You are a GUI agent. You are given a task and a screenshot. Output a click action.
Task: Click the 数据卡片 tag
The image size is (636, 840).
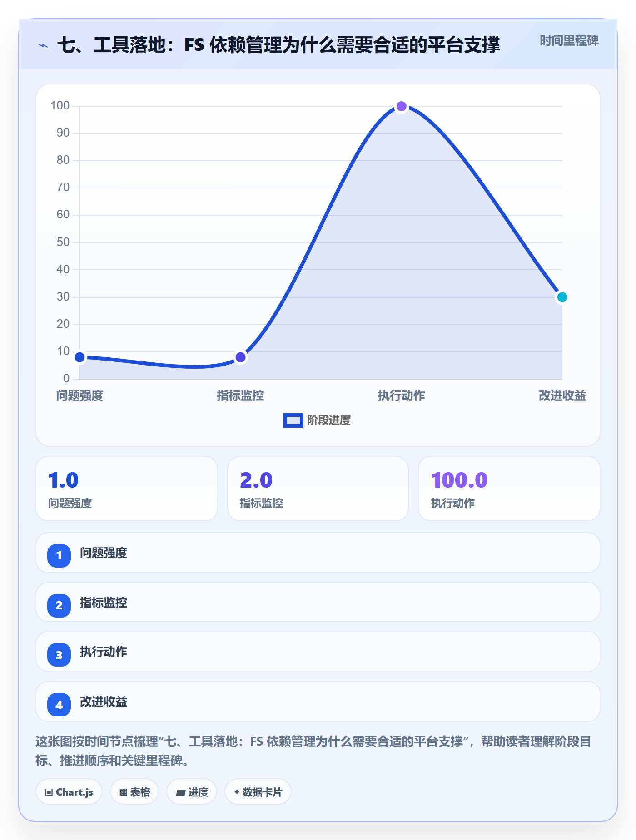pos(258,792)
